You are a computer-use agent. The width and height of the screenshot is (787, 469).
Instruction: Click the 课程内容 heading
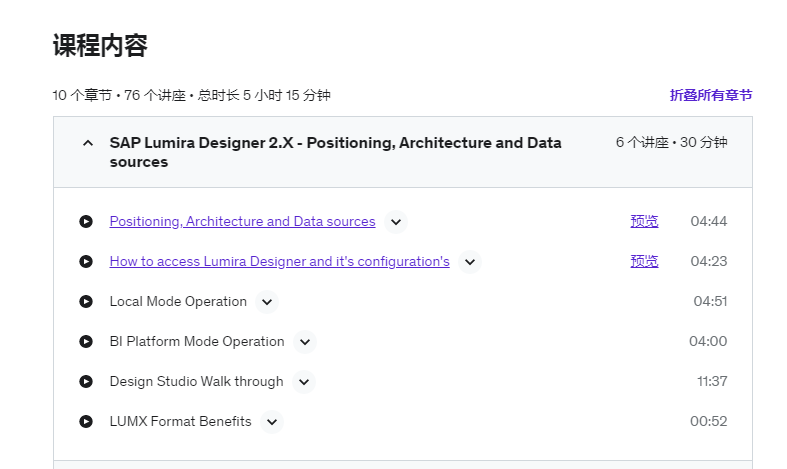[100, 46]
